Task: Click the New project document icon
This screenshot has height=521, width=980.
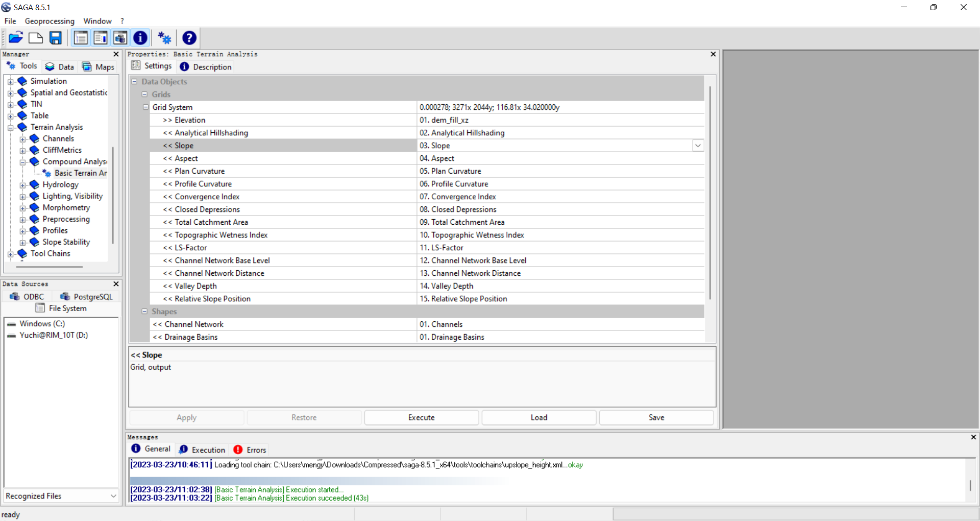Action: click(x=36, y=38)
